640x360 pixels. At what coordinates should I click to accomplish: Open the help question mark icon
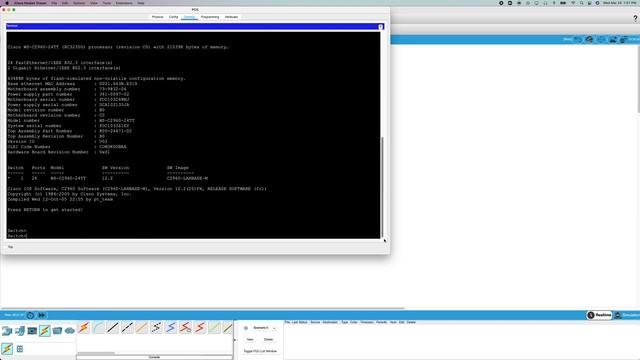pyautogui.click(x=635, y=18)
